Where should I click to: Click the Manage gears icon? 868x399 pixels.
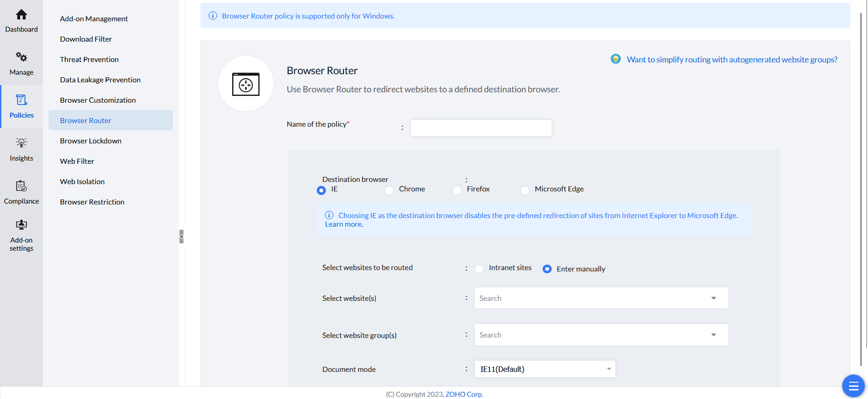click(x=21, y=57)
